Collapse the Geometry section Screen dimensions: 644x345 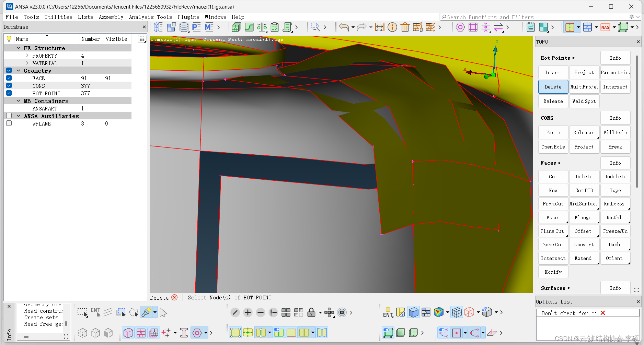(19, 71)
